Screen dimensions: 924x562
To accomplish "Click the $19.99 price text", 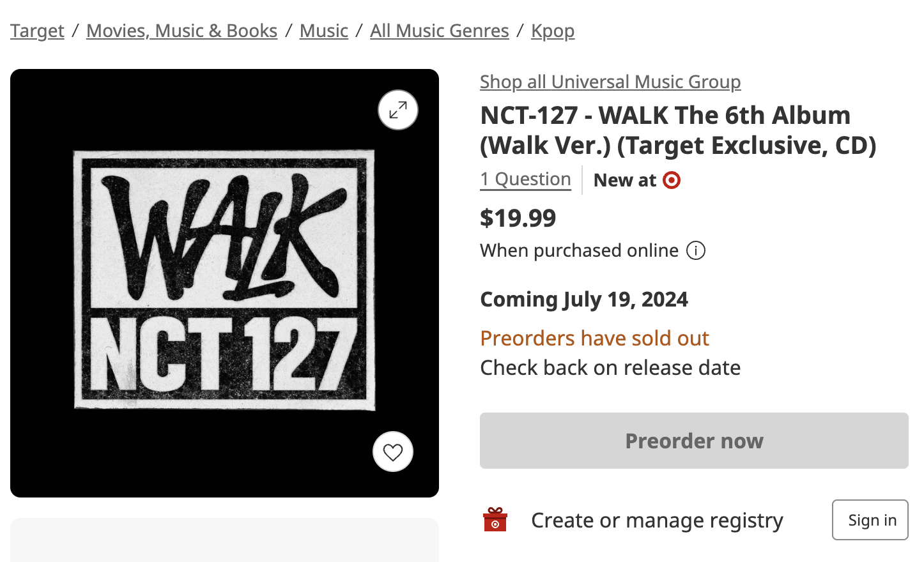I will (518, 218).
